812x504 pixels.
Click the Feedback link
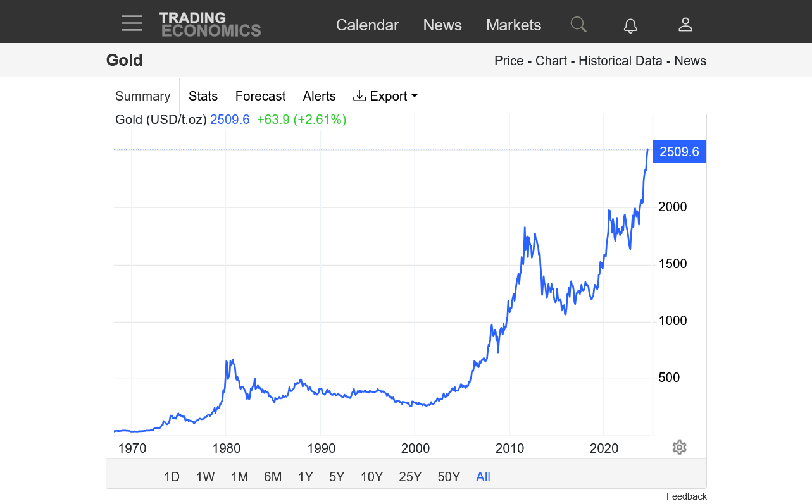pyautogui.click(x=686, y=496)
